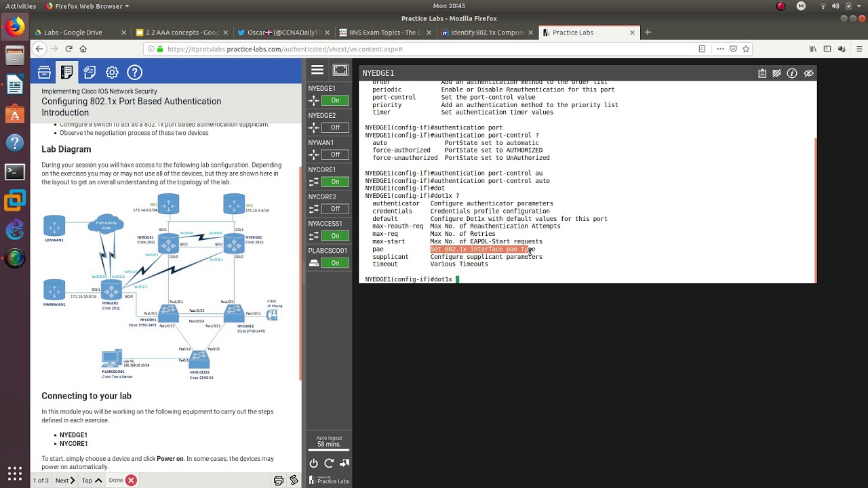Toggle NYCORE1 power On switch
Image resolution: width=868 pixels, height=488 pixels.
pyautogui.click(x=335, y=182)
